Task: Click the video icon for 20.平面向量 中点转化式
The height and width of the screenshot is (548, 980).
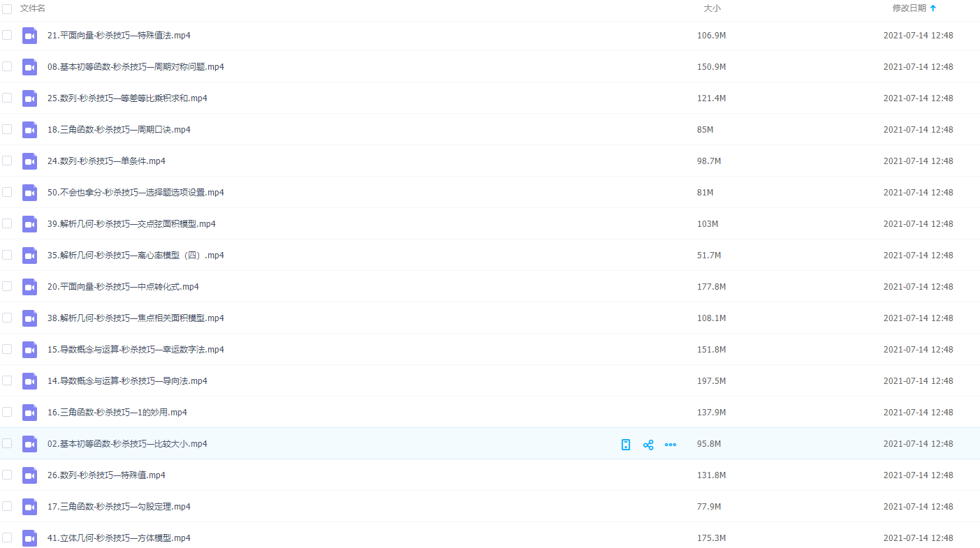Action: (x=29, y=287)
